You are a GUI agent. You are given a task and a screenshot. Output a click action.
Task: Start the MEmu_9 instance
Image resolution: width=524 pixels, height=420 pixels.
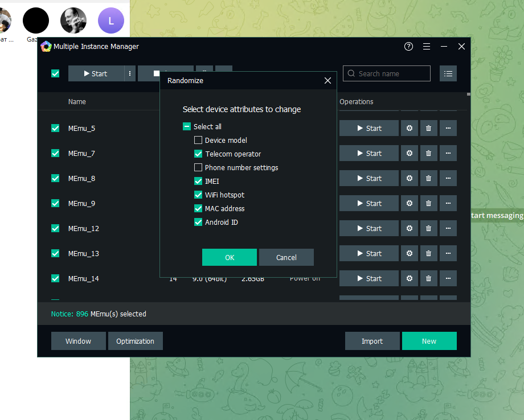pyautogui.click(x=369, y=203)
